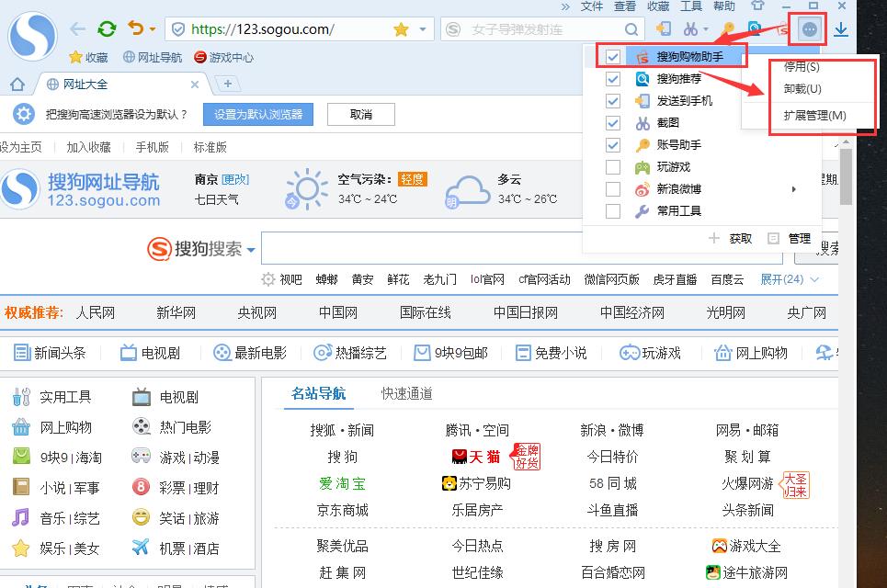This screenshot has width=887, height=588.
Task: Click the search magnifier icon
Action: click(x=631, y=29)
